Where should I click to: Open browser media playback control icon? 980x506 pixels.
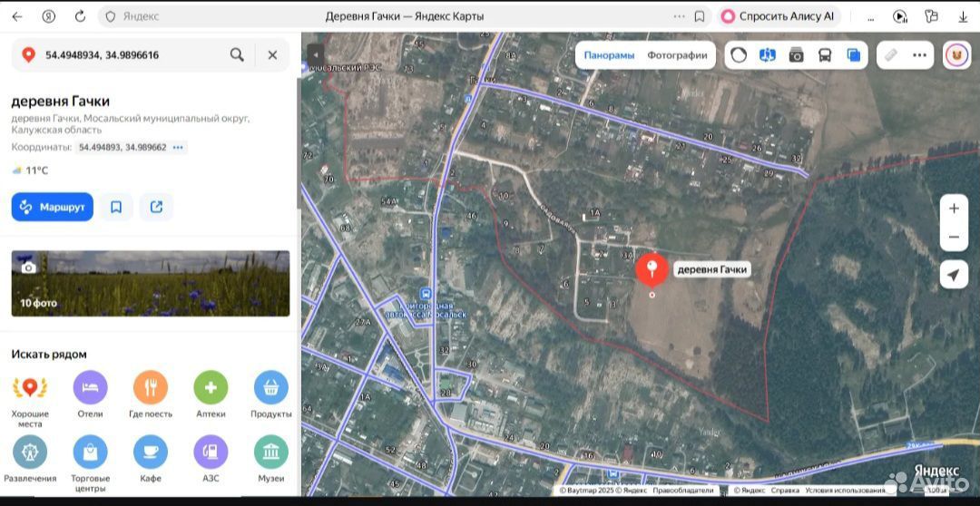point(900,17)
